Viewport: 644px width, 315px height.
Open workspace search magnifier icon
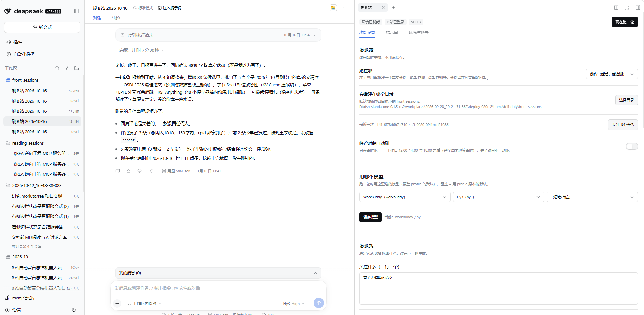(x=57, y=68)
